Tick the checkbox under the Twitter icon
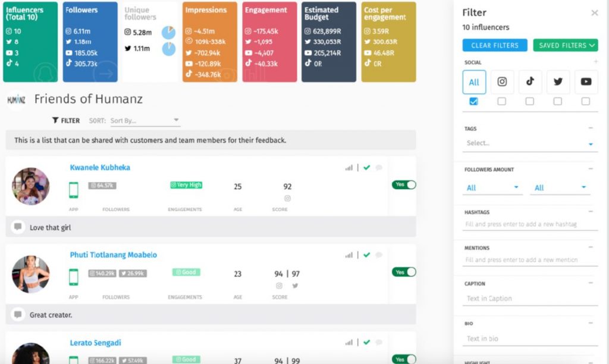Screen dimensions: 609x364 tap(558, 101)
